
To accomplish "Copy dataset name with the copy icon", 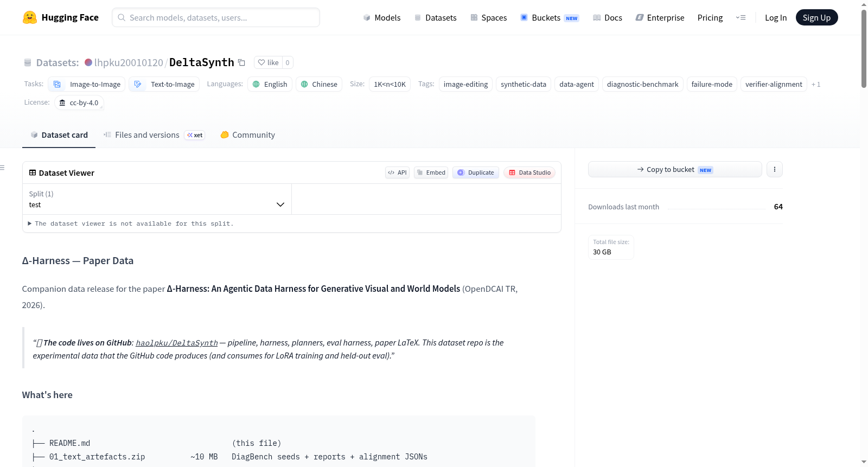I will [242, 62].
